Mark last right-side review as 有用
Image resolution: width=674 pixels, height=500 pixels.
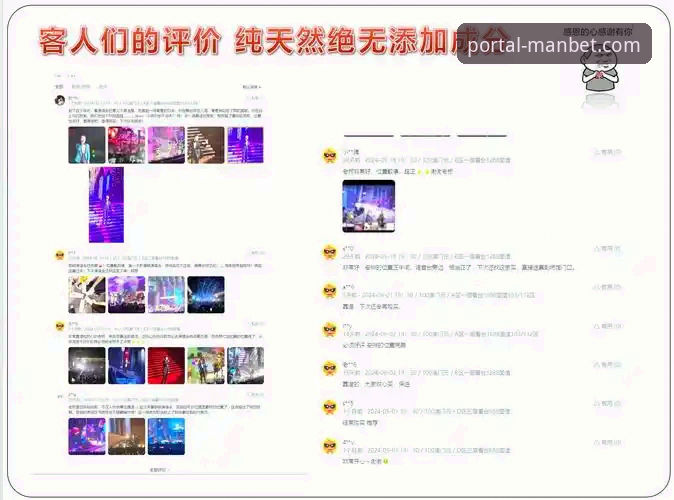pyautogui.click(x=607, y=442)
